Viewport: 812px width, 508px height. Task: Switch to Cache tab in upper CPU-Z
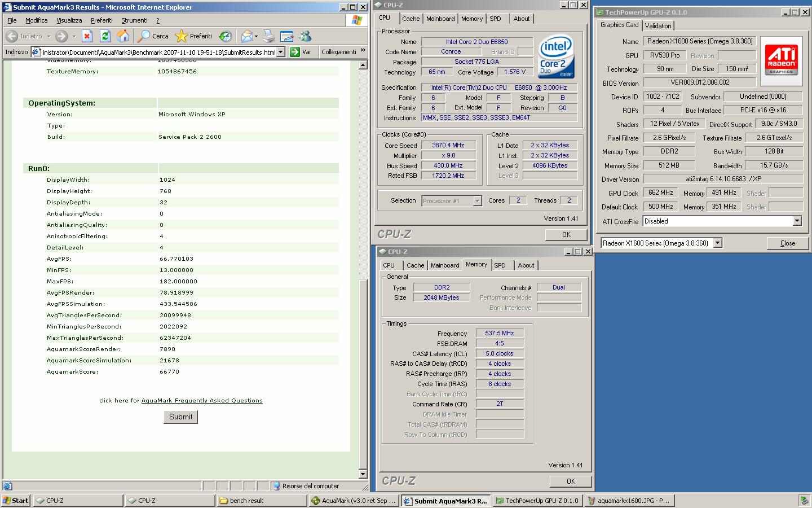point(411,19)
